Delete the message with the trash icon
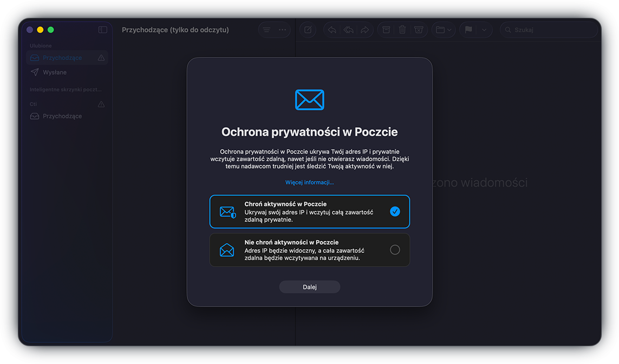The width and height of the screenshot is (619, 364). click(402, 30)
